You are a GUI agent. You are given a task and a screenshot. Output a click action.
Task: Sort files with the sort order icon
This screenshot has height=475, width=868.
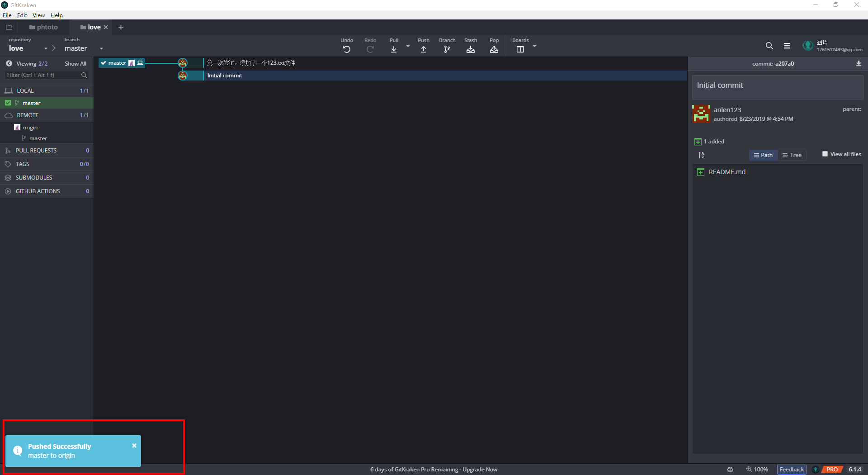click(x=701, y=155)
